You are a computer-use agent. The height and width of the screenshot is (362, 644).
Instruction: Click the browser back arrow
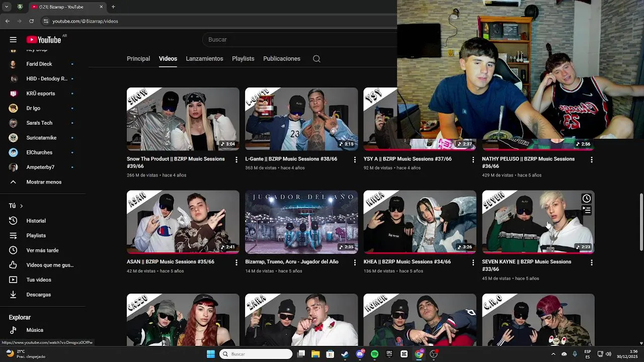7,21
